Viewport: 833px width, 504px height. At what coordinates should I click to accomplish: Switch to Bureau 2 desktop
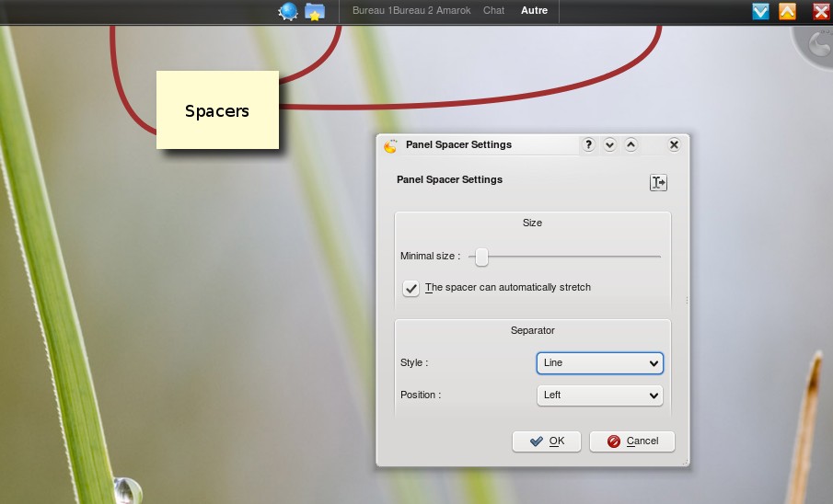(x=411, y=11)
